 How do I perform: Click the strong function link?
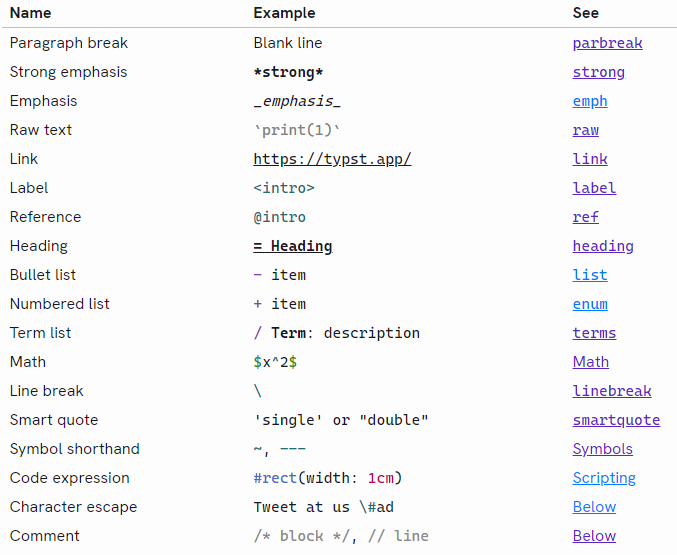[x=598, y=72]
